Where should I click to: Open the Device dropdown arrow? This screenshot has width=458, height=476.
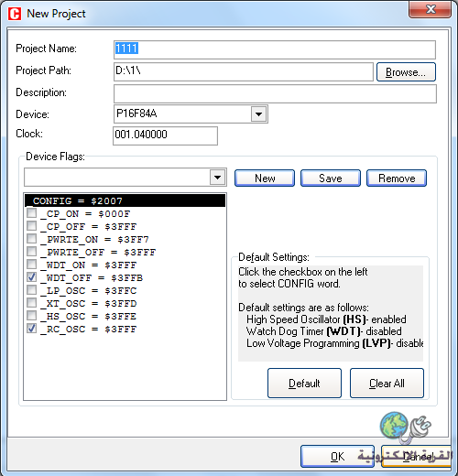tap(259, 114)
